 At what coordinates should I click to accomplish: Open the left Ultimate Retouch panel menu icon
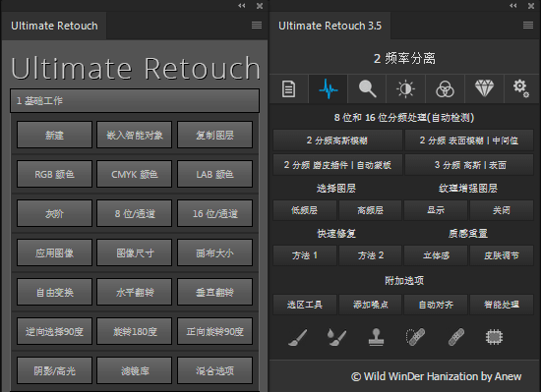(x=257, y=26)
